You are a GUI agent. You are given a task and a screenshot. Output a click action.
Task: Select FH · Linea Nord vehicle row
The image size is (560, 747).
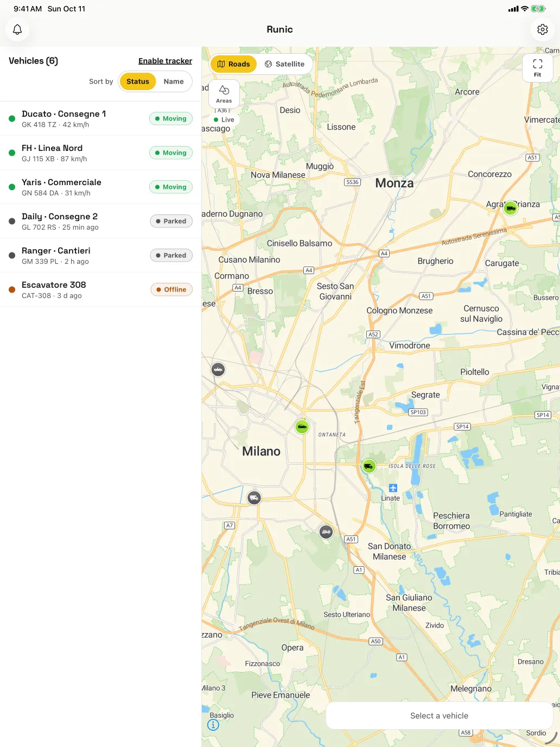click(x=100, y=153)
